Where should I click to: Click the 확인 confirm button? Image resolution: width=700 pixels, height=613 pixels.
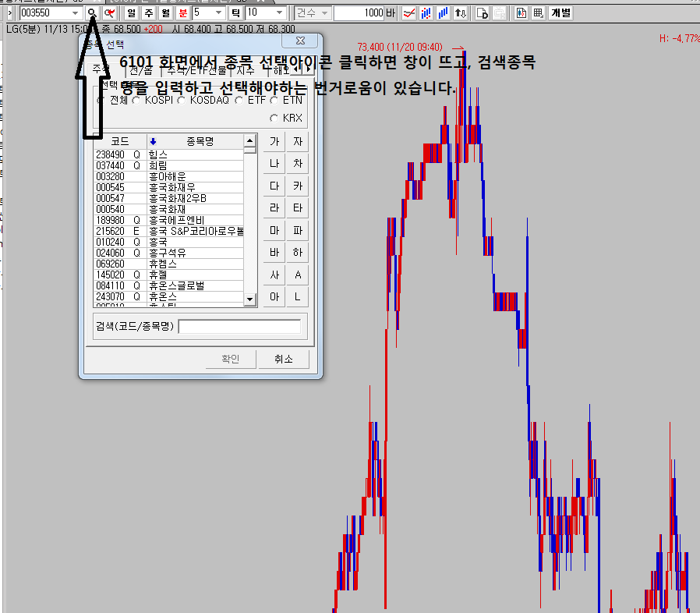[230, 359]
